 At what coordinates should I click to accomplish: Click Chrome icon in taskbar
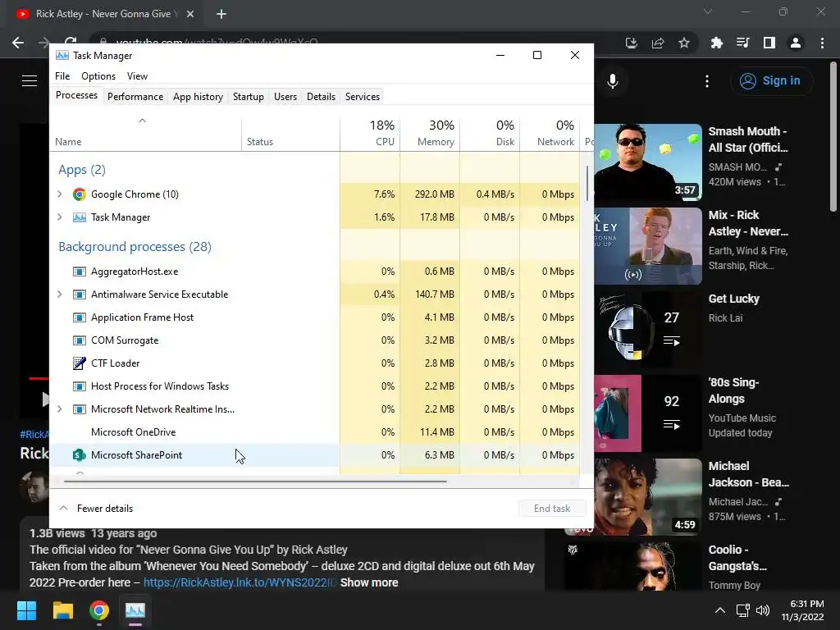point(99,610)
